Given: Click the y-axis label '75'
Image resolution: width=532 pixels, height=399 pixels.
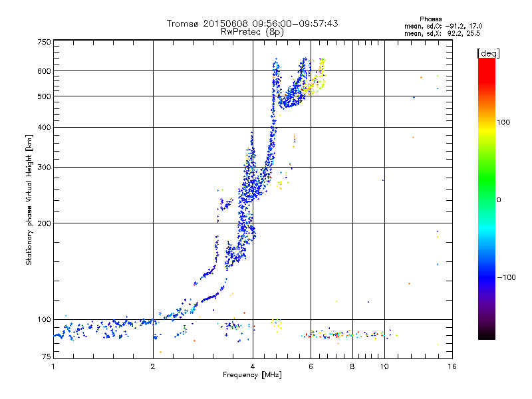Looking at the screenshot, I should point(47,356).
